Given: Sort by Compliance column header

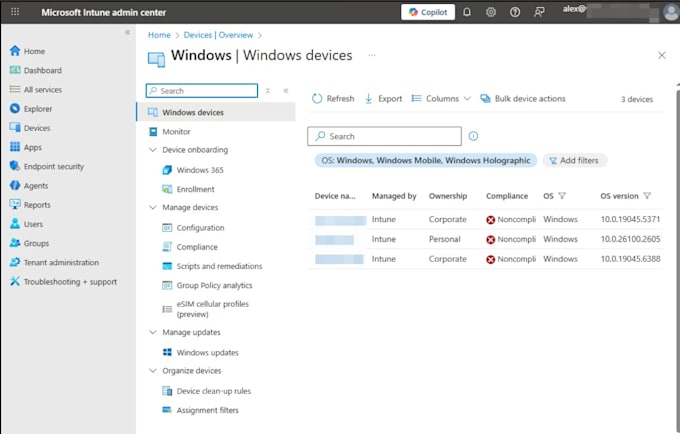Looking at the screenshot, I should point(507,196).
